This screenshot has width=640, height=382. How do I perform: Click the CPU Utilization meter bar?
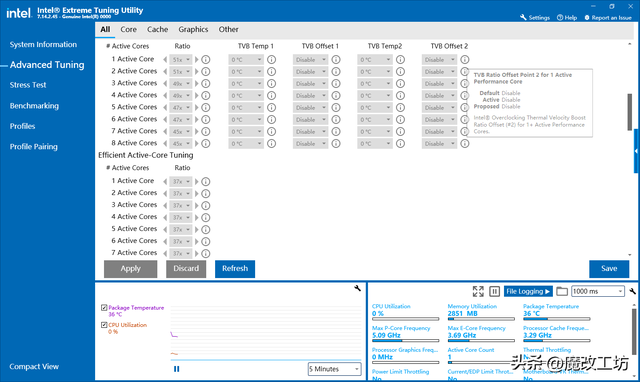point(405,319)
